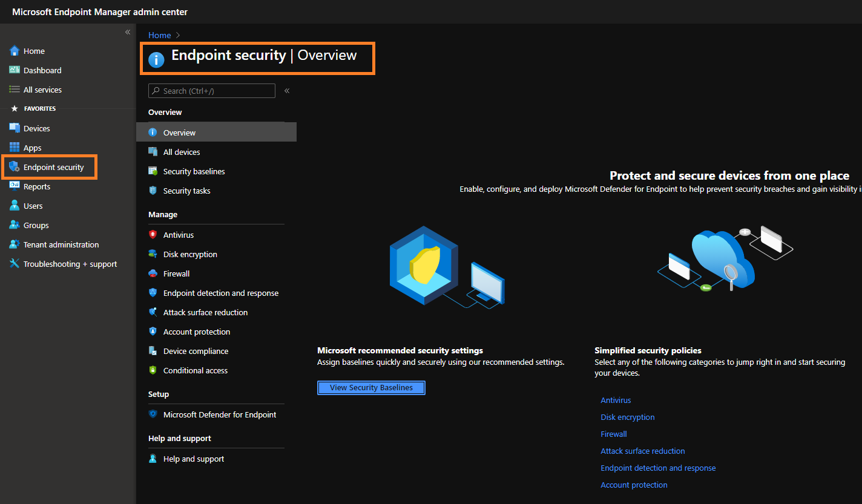Click the Help and support person icon
This screenshot has width=862, height=504.
[x=153, y=459]
